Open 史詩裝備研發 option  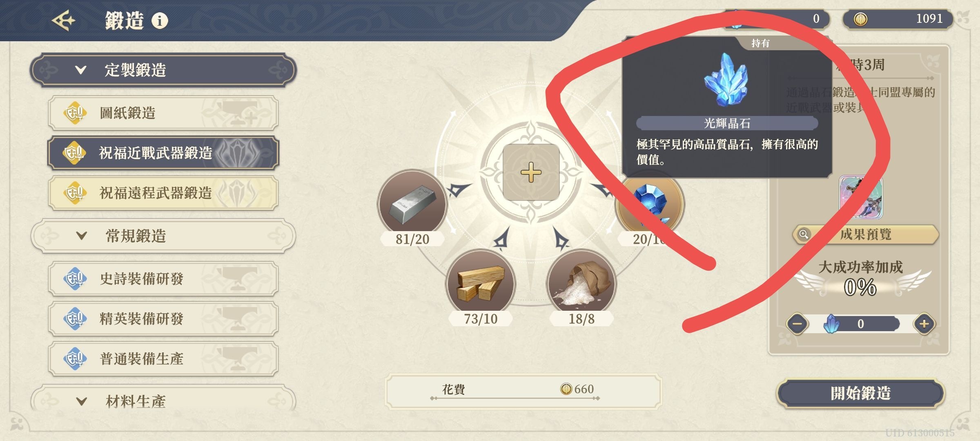(163, 278)
